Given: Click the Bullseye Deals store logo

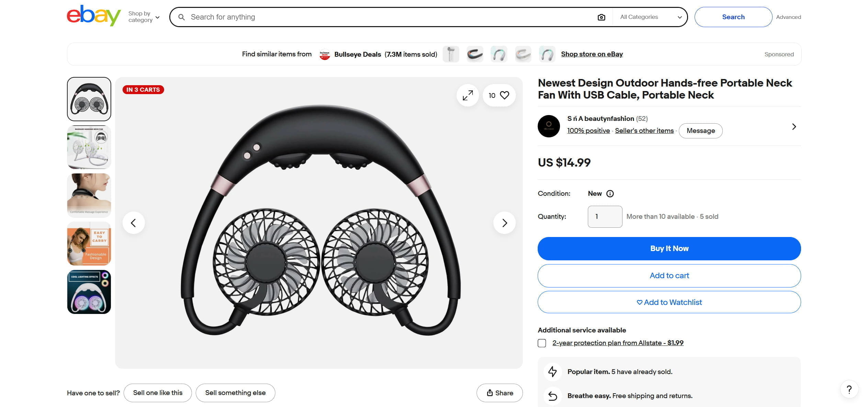Looking at the screenshot, I should click(x=324, y=54).
